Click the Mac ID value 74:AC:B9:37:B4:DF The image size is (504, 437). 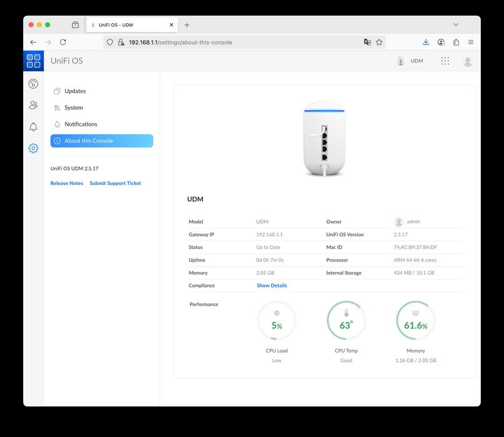[x=415, y=247]
